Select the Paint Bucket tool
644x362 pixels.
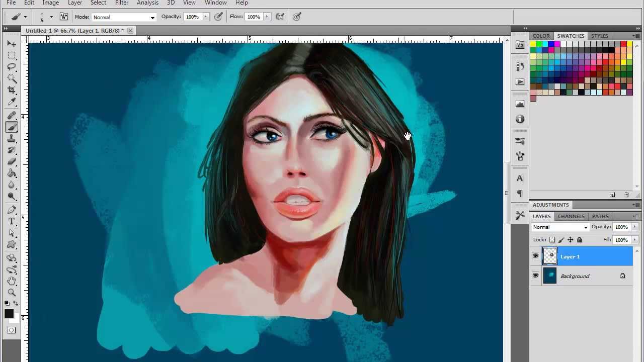pyautogui.click(x=12, y=173)
